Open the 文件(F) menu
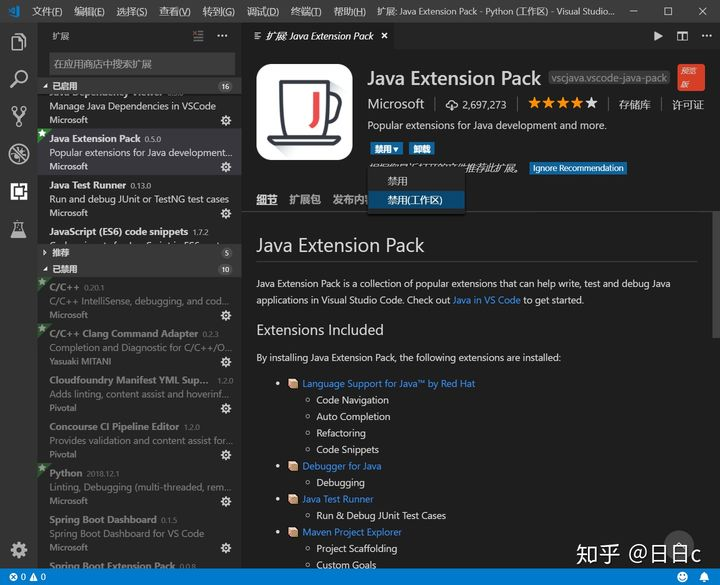 [47, 11]
